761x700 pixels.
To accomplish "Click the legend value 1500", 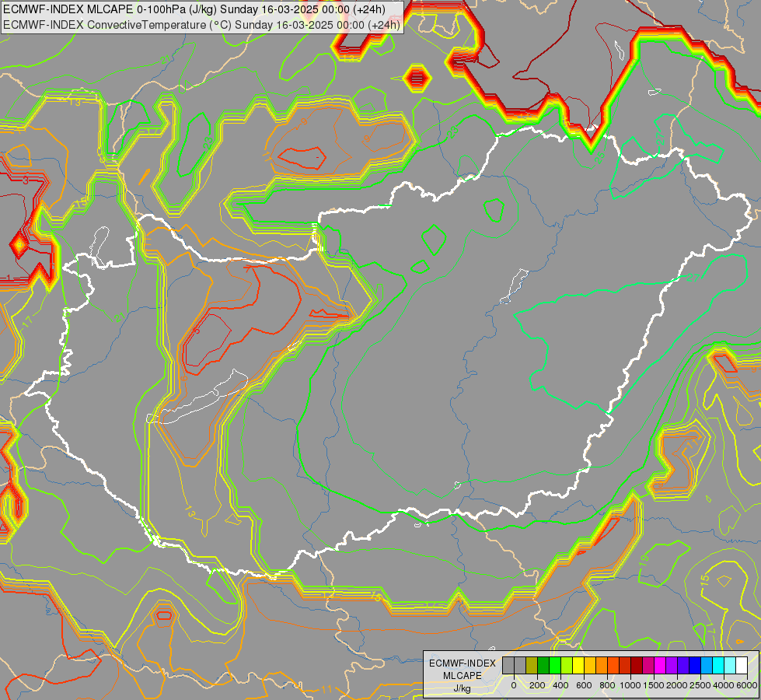I will (x=654, y=685).
